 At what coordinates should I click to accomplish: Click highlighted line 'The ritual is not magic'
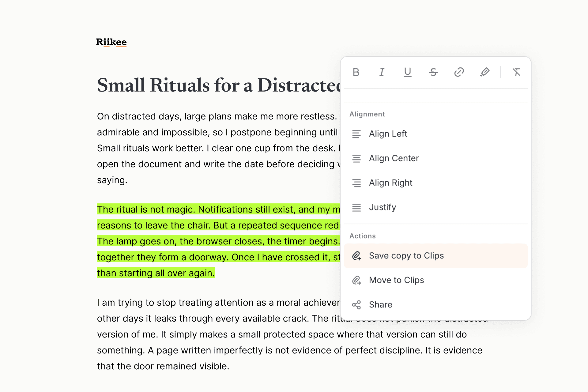point(219,209)
